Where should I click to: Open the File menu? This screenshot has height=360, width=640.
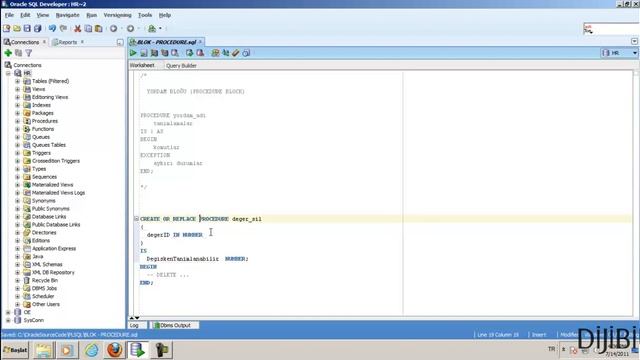click(x=9, y=15)
